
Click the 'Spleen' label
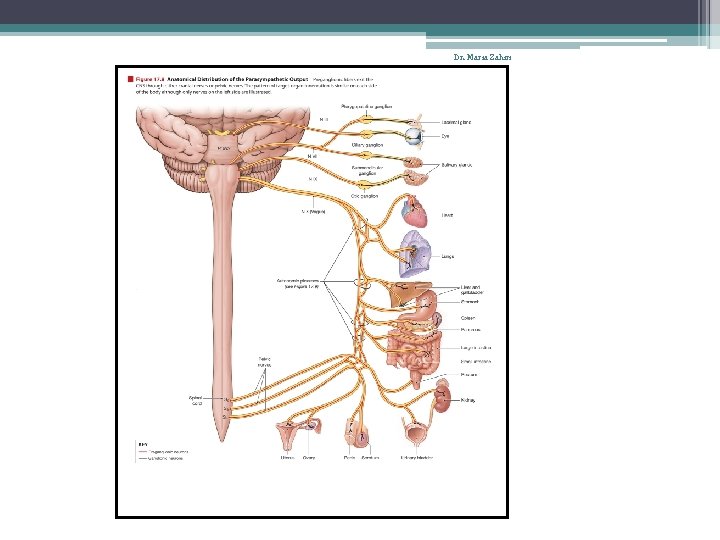(467, 318)
